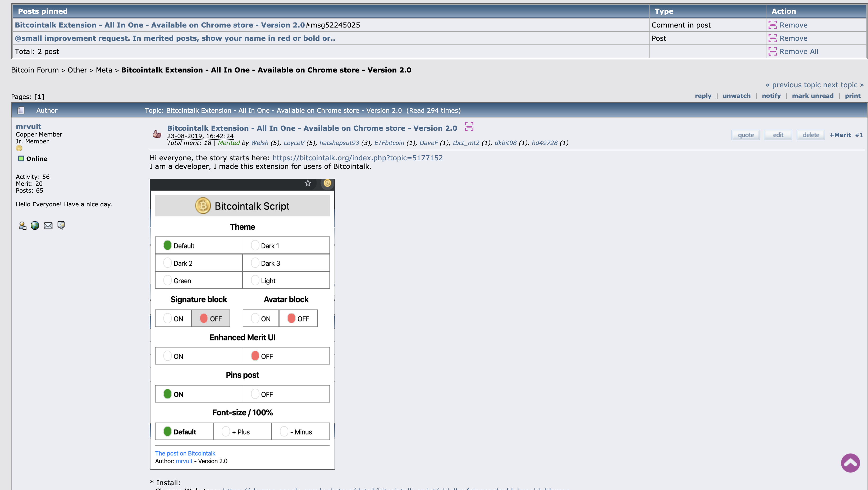
Task: Click the purple scroll-to-top arrow button
Action: [850, 463]
